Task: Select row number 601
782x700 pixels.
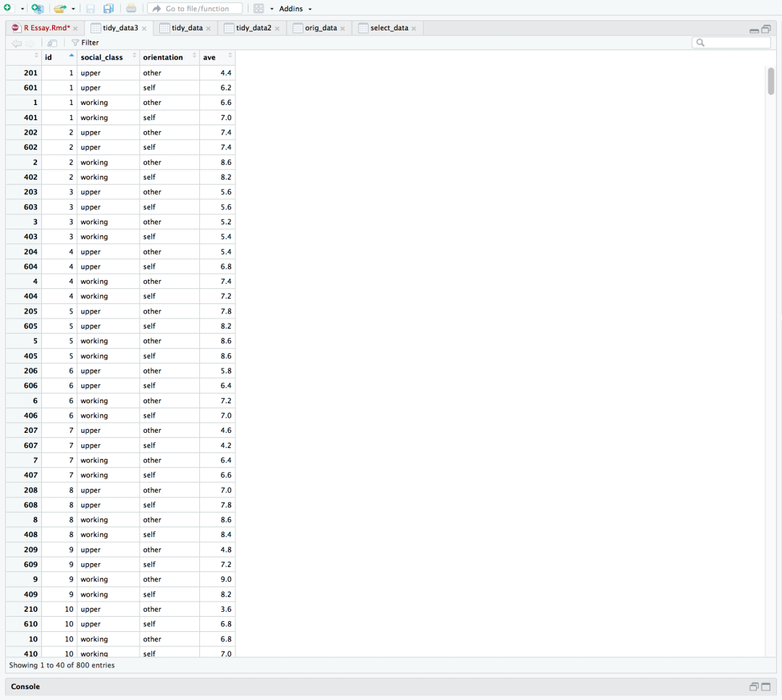Action: coord(30,88)
